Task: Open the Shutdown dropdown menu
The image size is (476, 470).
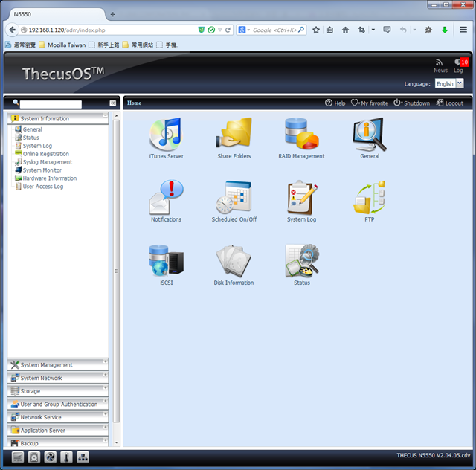Action: [411, 103]
